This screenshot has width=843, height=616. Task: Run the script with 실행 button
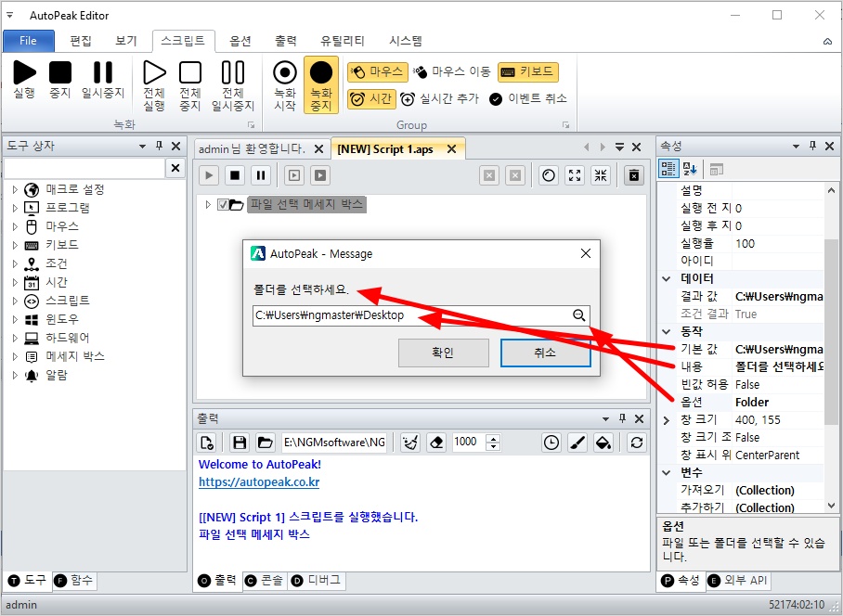coord(24,80)
